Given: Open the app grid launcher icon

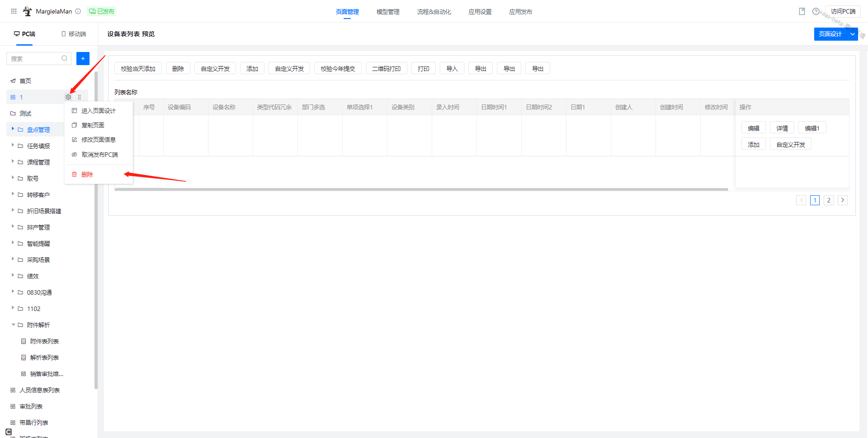Looking at the screenshot, I should tap(14, 11).
